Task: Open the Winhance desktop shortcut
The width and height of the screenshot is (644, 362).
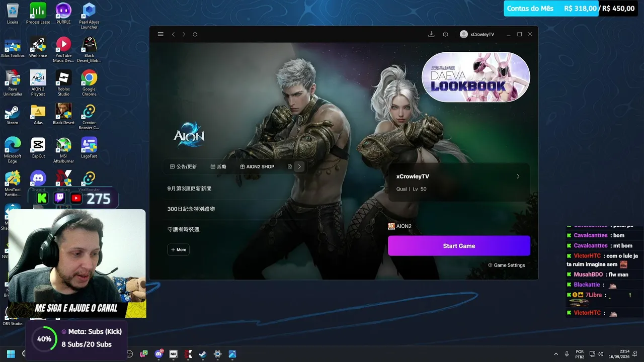Action: click(38, 48)
